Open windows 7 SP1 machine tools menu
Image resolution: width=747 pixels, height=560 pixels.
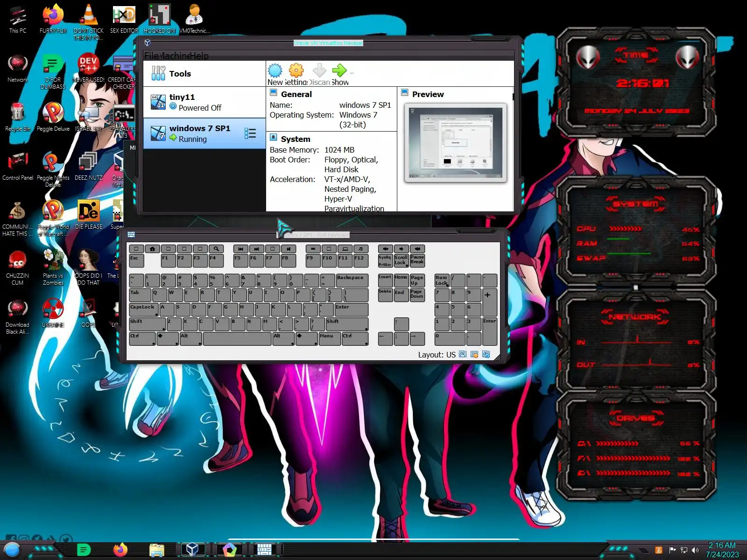click(x=250, y=133)
